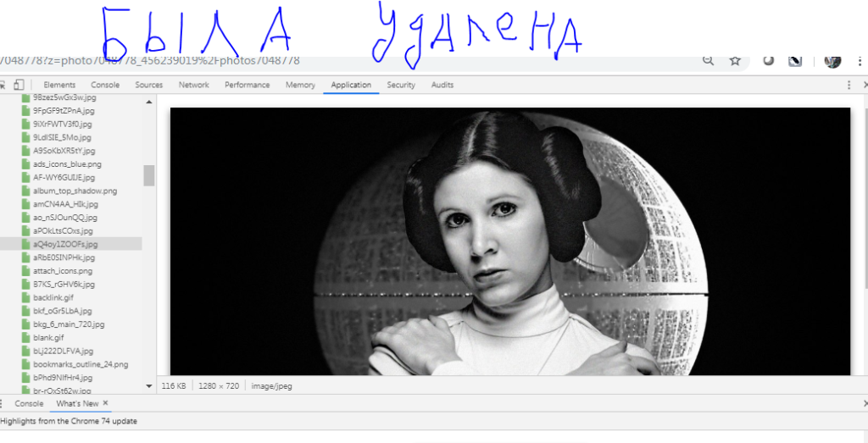The width and height of the screenshot is (868, 443).
Task: Select file bkf_oGr5LbA.jpg
Action: (63, 311)
